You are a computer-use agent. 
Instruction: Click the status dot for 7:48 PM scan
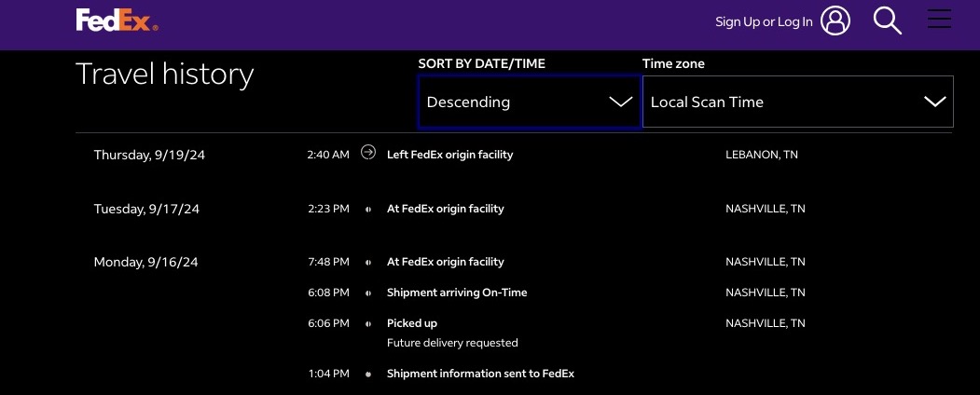[368, 263]
